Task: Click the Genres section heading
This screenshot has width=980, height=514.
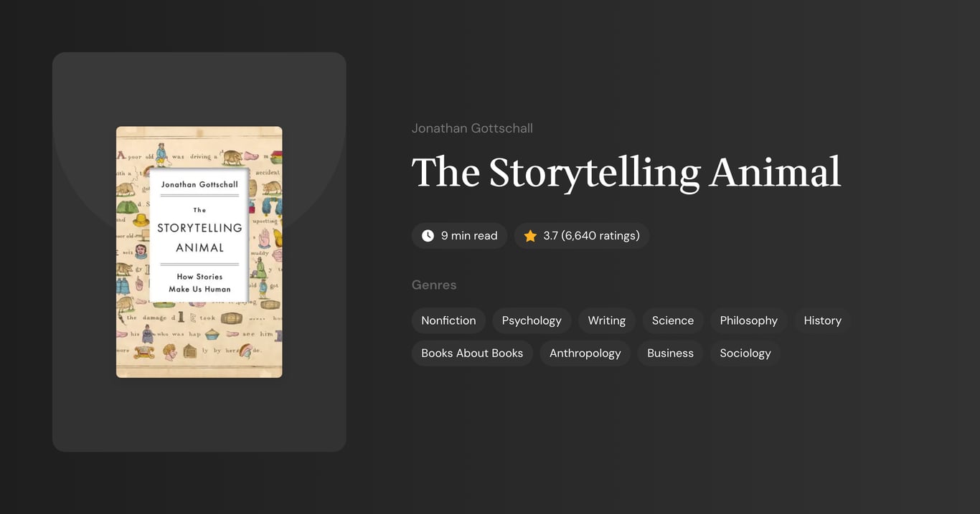Action: (x=434, y=285)
